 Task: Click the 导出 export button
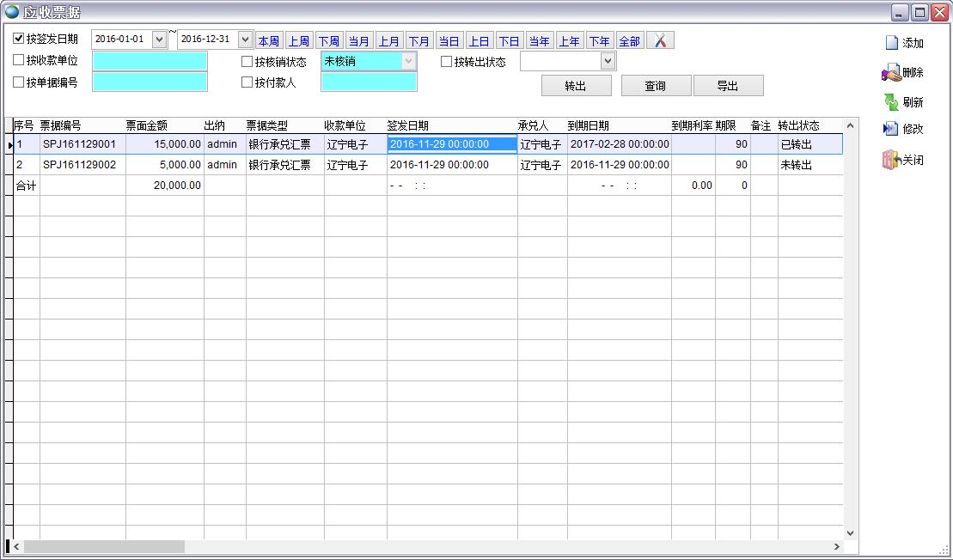click(728, 86)
